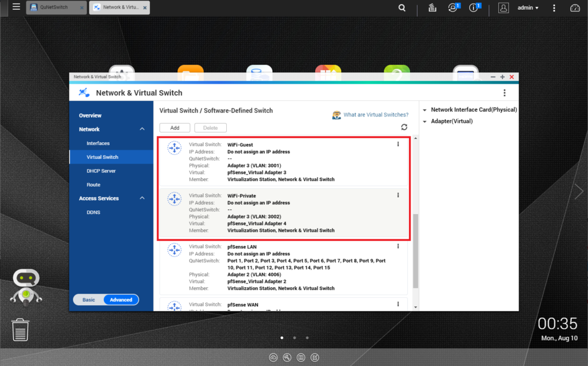This screenshot has width=588, height=366.
Task: Open Route page in sidebar
Action: pyautogui.click(x=94, y=185)
